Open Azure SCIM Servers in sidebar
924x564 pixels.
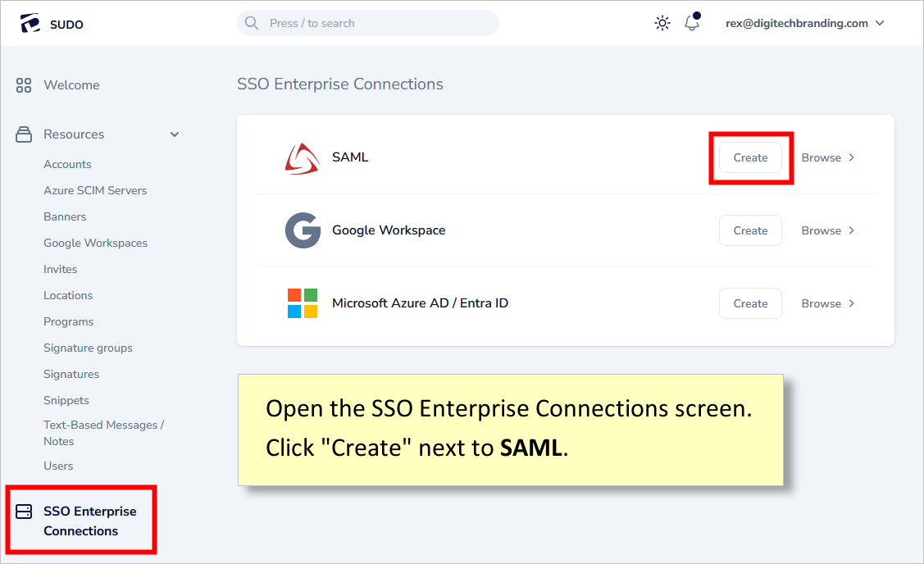coord(95,190)
